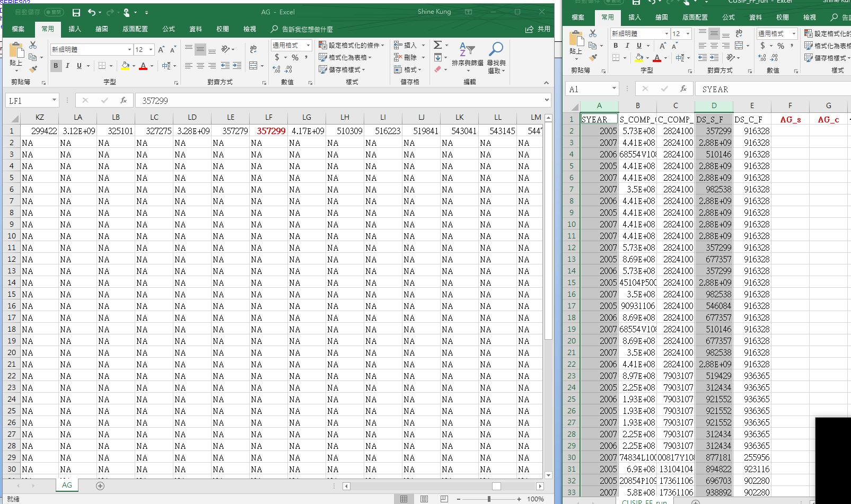
Task: Click the AutoSum sigma icon in AG window
Action: point(437,45)
